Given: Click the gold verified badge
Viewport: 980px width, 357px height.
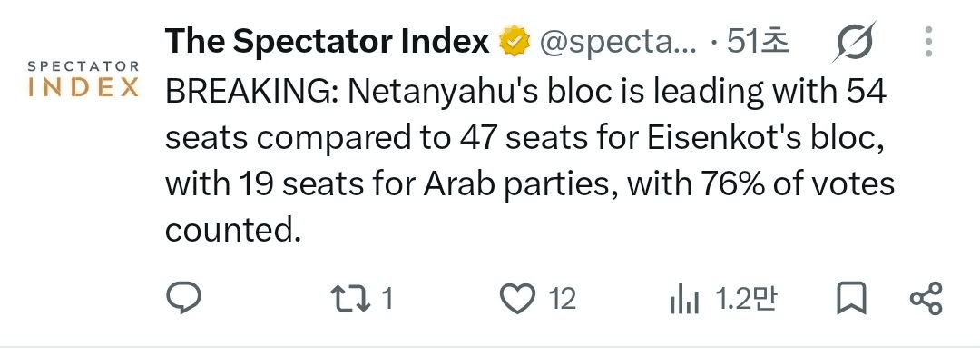Looking at the screenshot, I should [x=514, y=43].
